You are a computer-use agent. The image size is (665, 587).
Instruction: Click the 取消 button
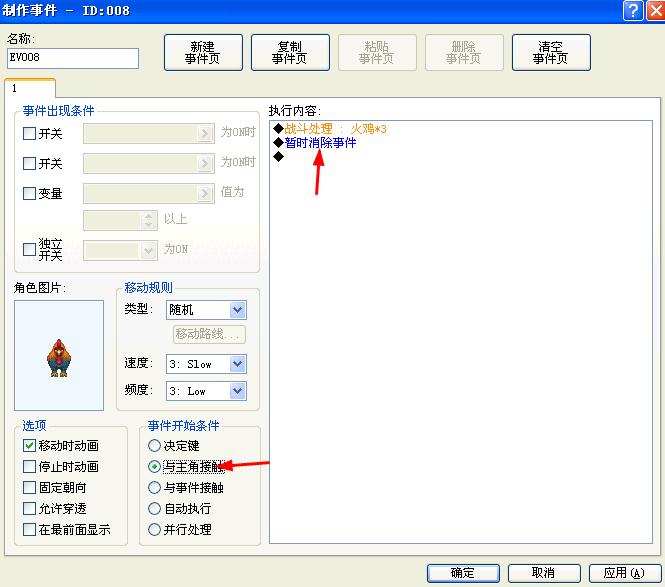point(544,573)
